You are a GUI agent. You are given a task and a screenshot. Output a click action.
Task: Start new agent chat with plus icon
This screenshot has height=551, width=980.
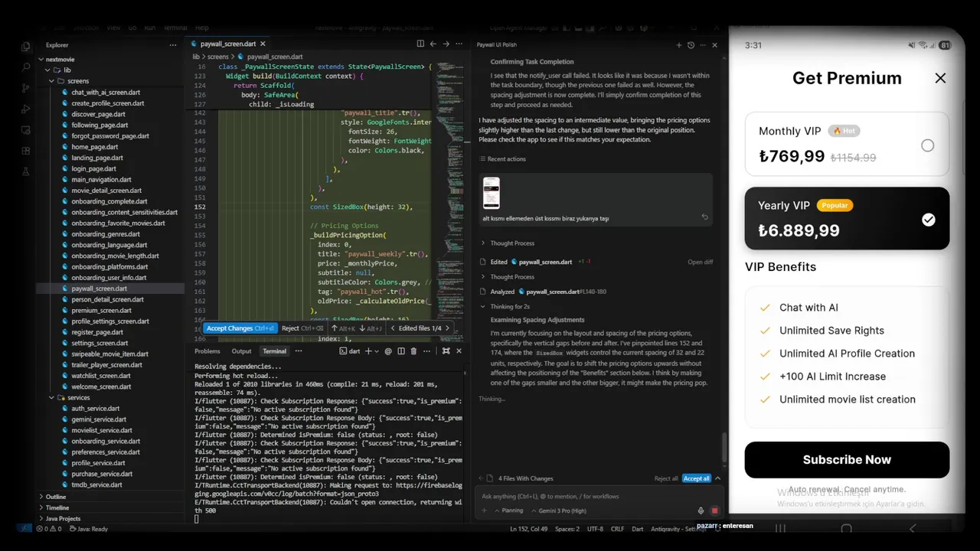click(678, 45)
